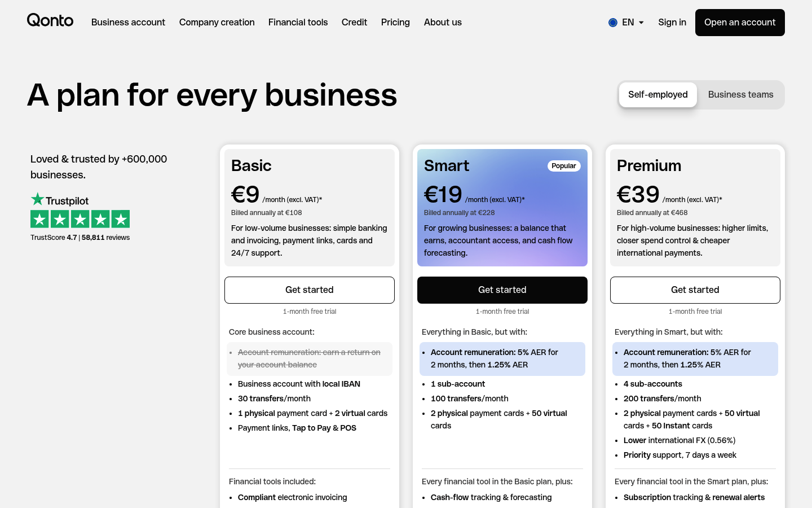Image resolution: width=812 pixels, height=508 pixels.
Task: Click the EU flag language icon
Action: [x=613, y=23]
